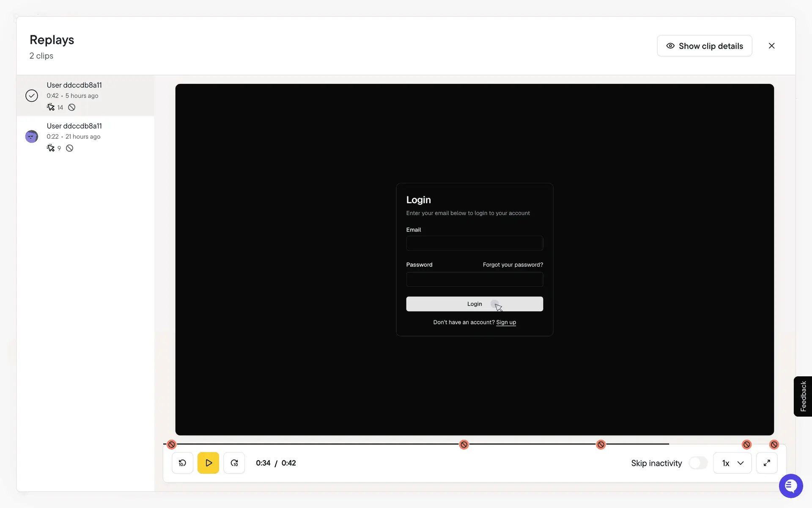Viewport: 812px width, 508px height.
Task: Click the purple avatar of the second clip
Action: 32,136
